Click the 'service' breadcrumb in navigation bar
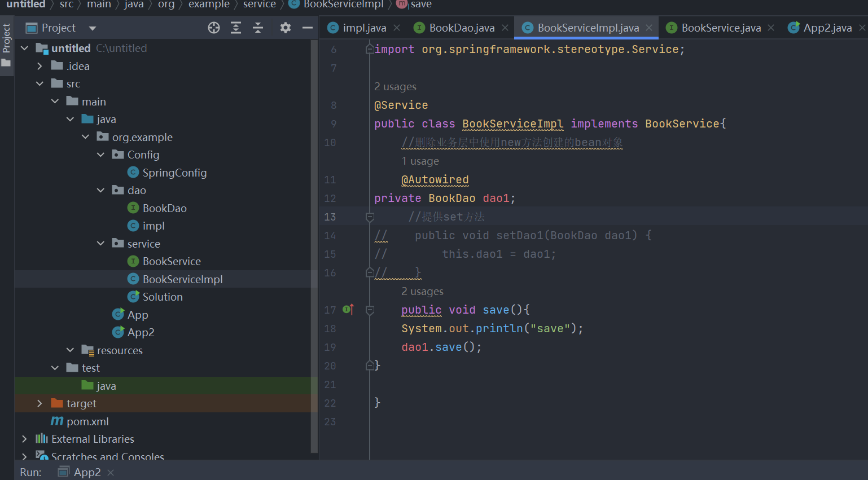This screenshot has width=868, height=480. (x=259, y=5)
